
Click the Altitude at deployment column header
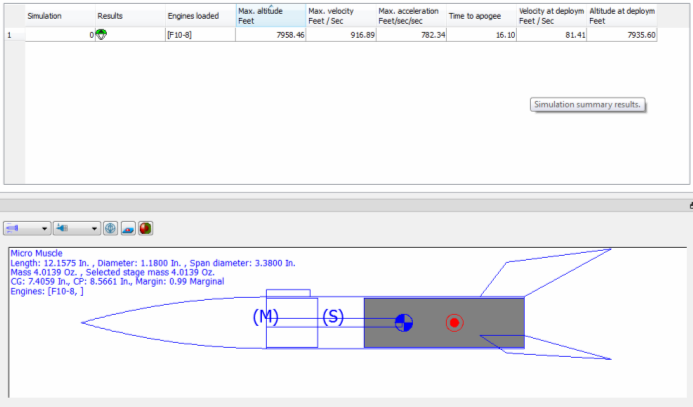tap(622, 16)
